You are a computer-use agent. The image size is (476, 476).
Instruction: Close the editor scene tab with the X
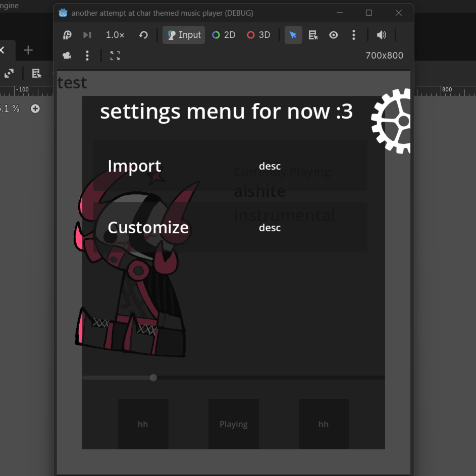(x=2, y=50)
